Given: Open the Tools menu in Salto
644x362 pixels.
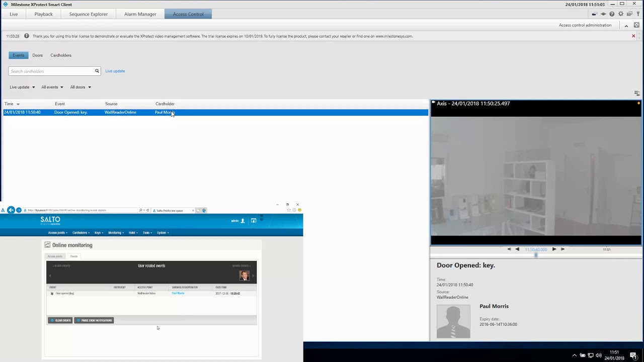Looking at the screenshot, I should pos(147,233).
